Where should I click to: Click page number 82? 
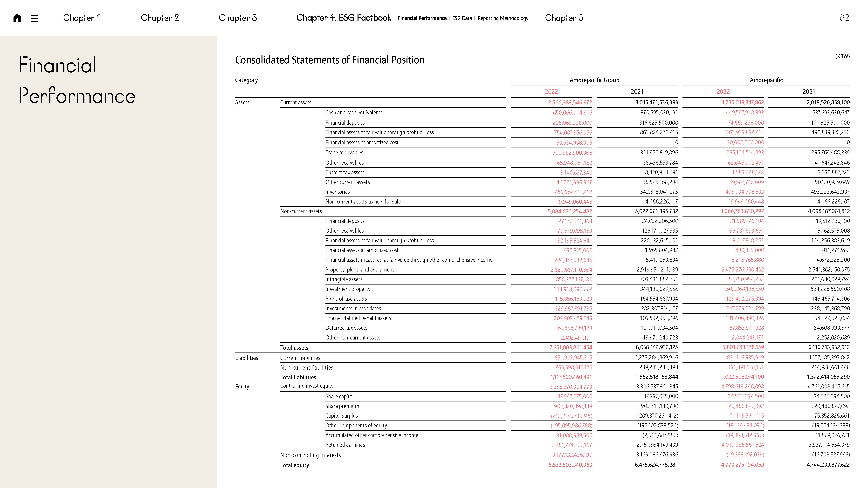pos(844,18)
